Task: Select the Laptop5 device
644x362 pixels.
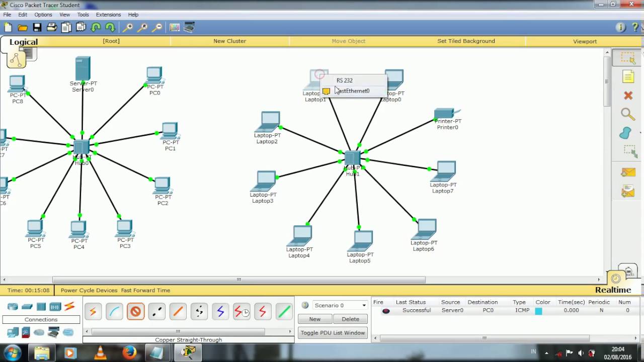Action: [x=361, y=241]
